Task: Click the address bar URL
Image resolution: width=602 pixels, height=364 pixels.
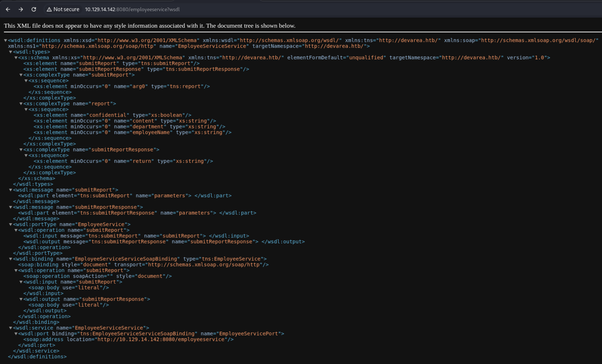Action: [132, 9]
